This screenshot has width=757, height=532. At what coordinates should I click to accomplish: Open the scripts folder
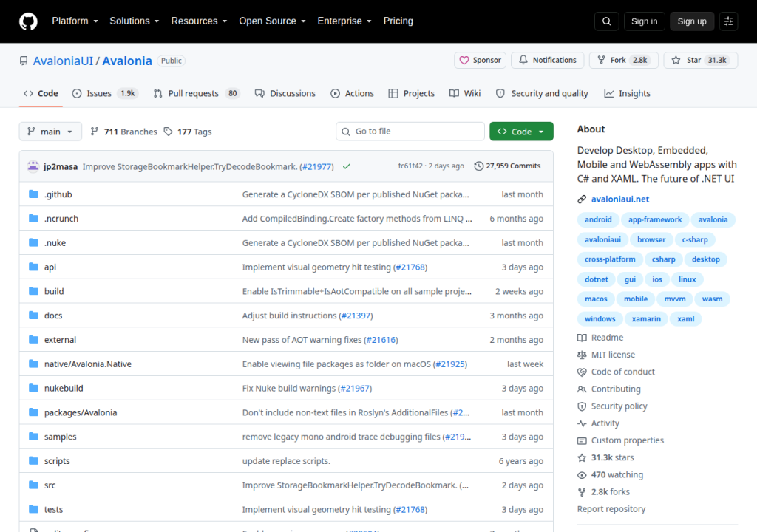(x=57, y=461)
